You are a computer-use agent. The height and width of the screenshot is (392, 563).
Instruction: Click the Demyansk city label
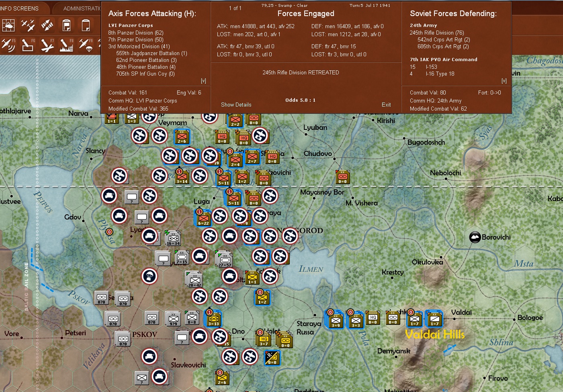click(x=394, y=351)
